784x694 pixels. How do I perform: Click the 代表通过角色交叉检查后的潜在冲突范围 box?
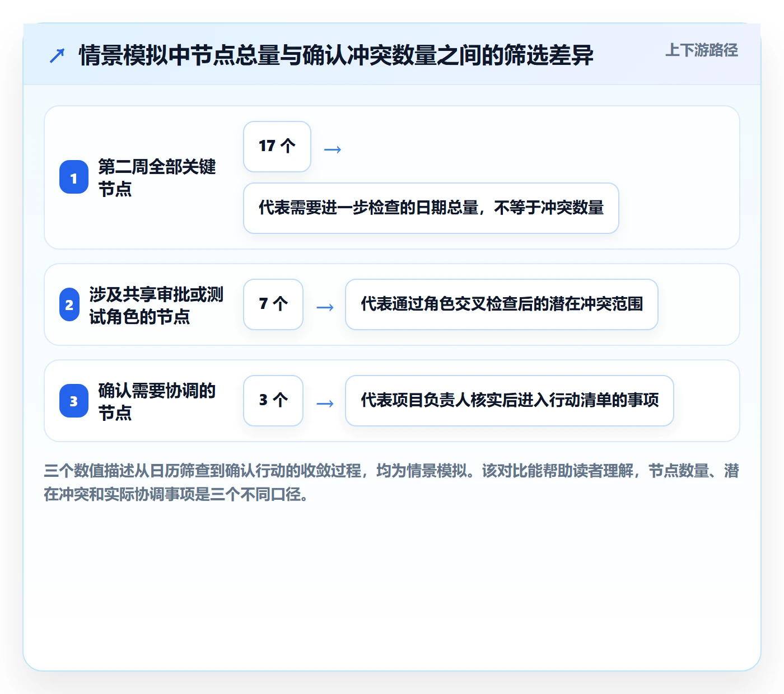point(502,304)
